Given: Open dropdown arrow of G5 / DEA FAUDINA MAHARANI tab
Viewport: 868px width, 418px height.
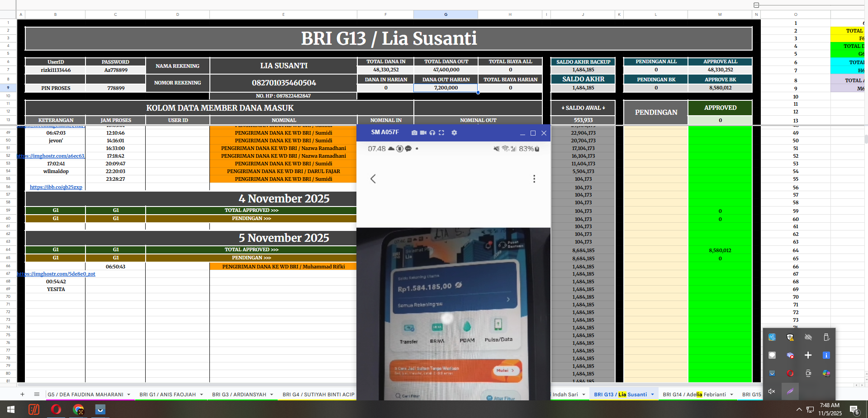Looking at the screenshot, I should tap(129, 395).
